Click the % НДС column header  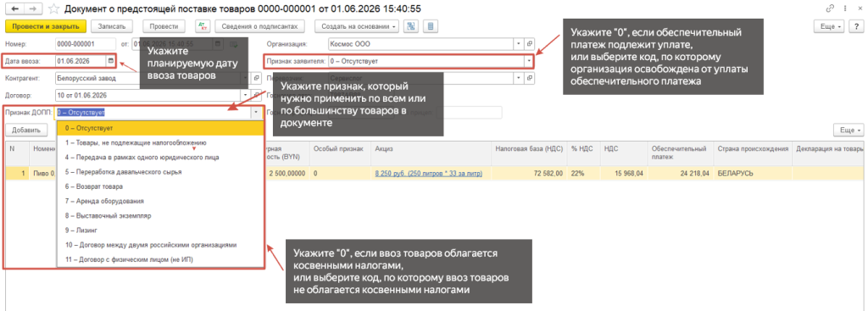tap(583, 153)
